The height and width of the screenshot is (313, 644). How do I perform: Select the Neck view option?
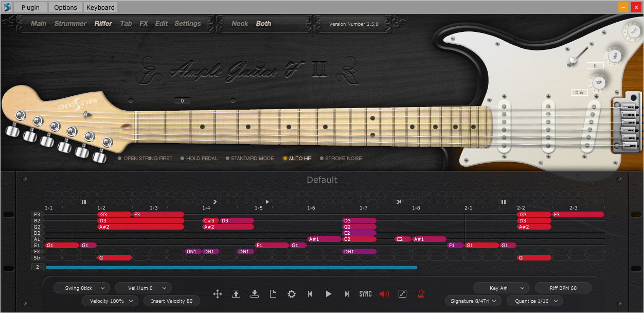pyautogui.click(x=240, y=24)
